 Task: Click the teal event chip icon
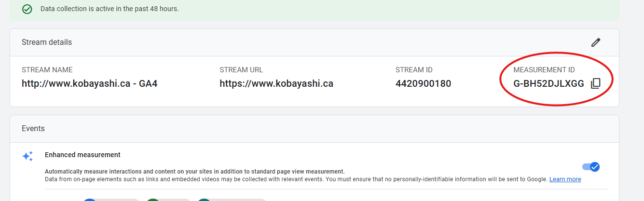(204, 199)
